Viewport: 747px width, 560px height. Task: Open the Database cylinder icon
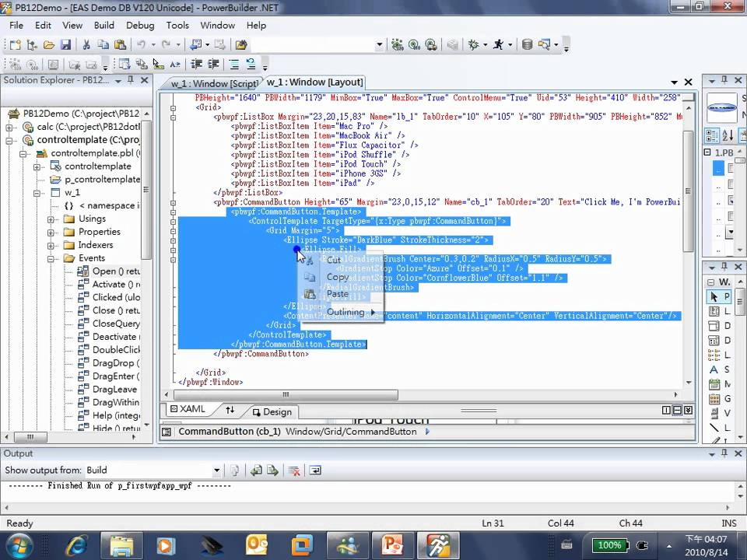point(527,45)
